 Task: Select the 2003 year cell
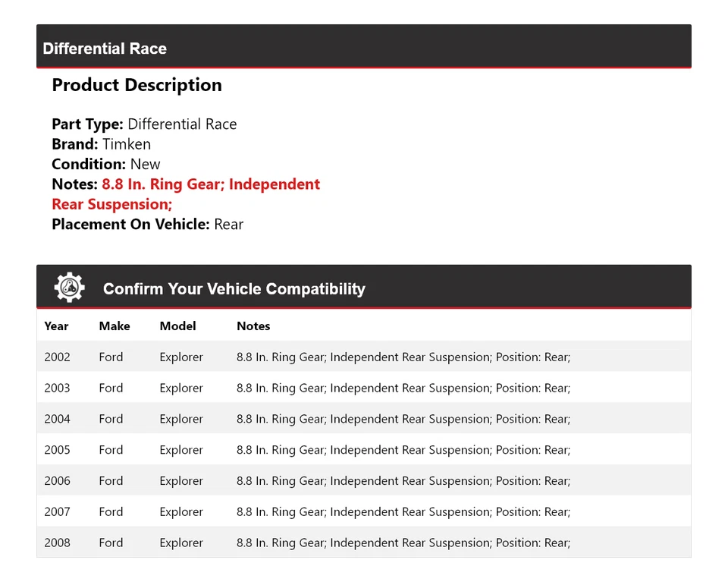57,388
